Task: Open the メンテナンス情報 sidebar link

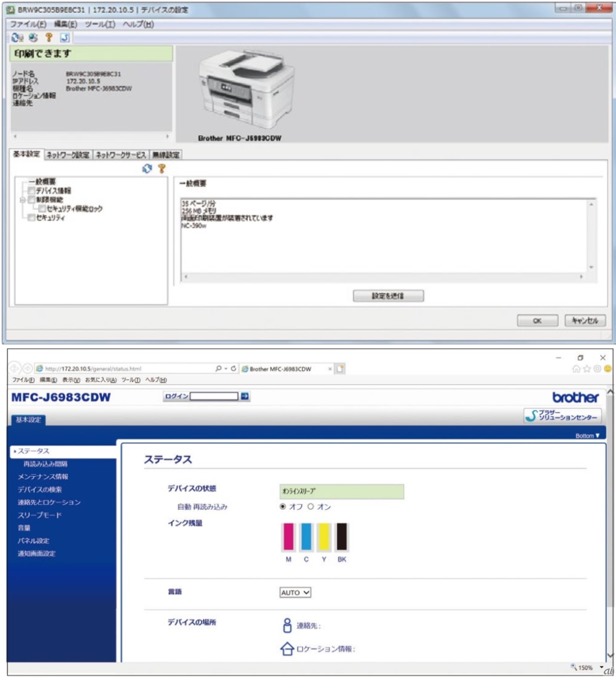Action: (43, 477)
